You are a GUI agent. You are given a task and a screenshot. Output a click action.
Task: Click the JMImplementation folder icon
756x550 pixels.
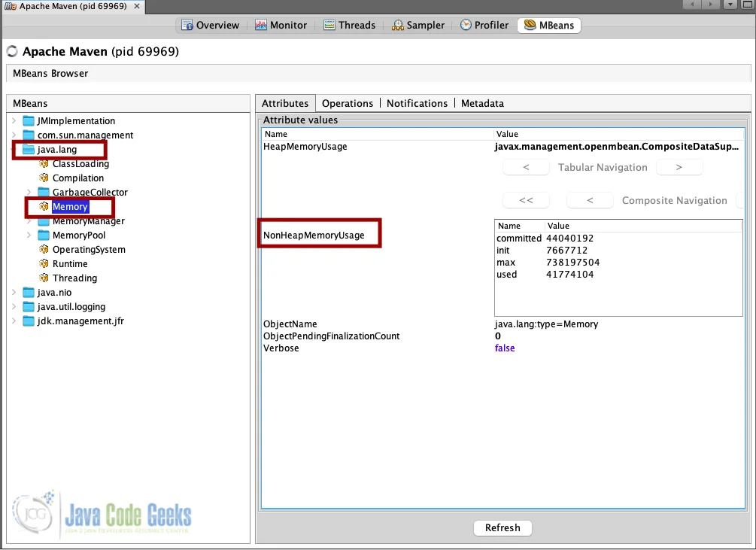29,120
